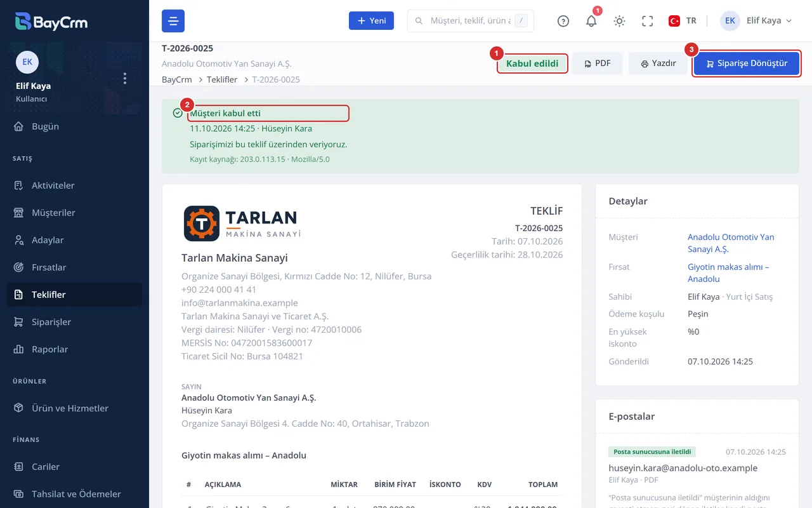Go to Bugün in the sidebar
This screenshot has width=812, height=508.
click(74, 126)
